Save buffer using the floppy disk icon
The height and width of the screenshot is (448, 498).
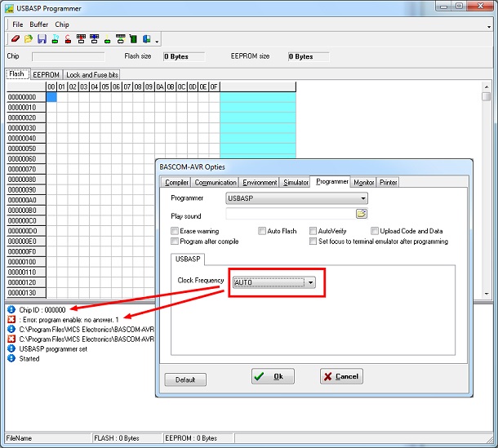[42, 39]
